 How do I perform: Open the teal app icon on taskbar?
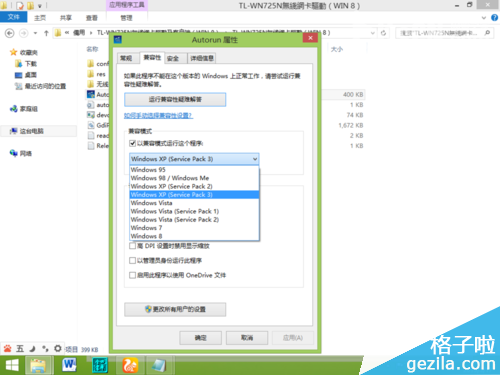[100, 365]
